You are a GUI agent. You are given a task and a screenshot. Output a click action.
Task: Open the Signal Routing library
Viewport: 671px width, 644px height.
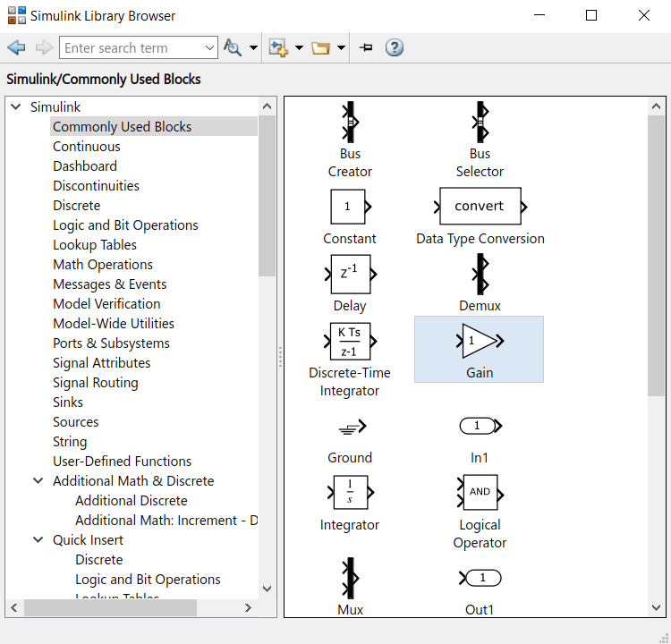click(96, 382)
